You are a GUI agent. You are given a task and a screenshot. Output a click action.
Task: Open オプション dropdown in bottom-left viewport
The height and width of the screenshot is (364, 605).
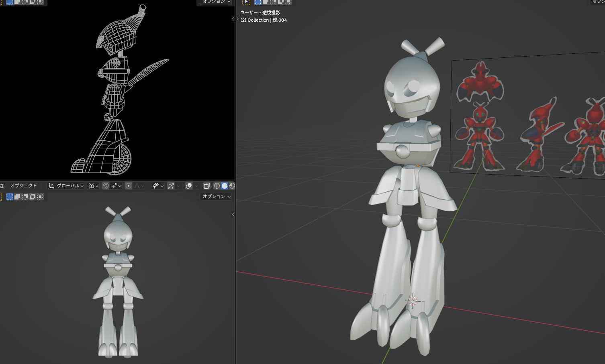216,197
